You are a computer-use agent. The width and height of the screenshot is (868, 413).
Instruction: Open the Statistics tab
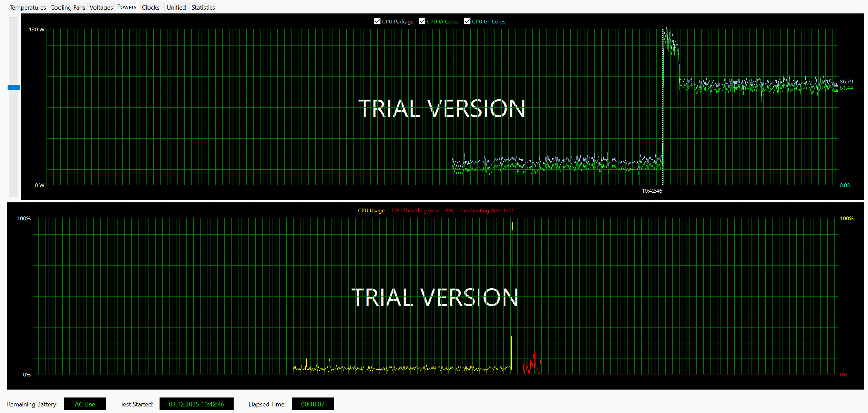[x=203, y=7]
